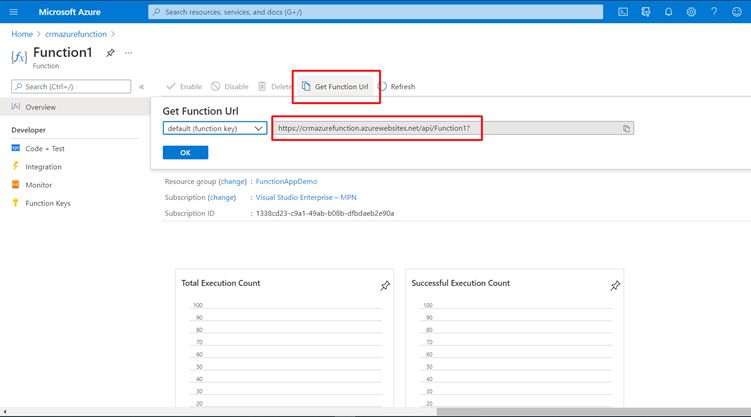This screenshot has height=417, width=751.
Task: Click the Function1 fx icon
Action: [x=19, y=57]
